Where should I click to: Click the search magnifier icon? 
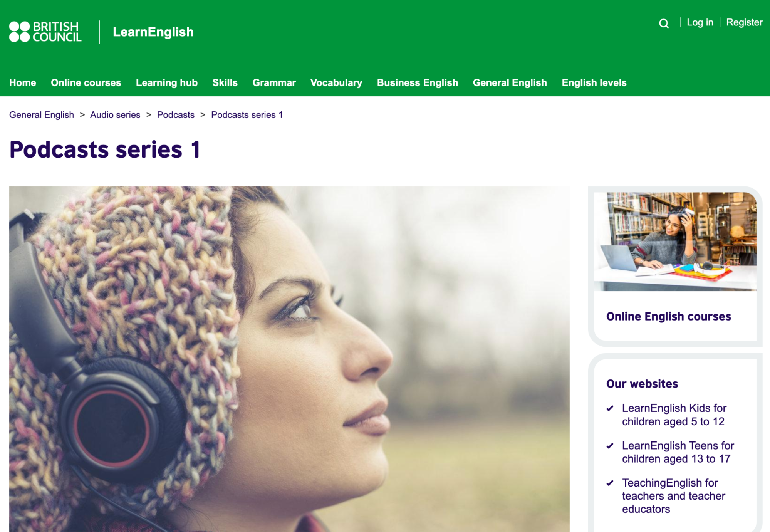tap(664, 23)
